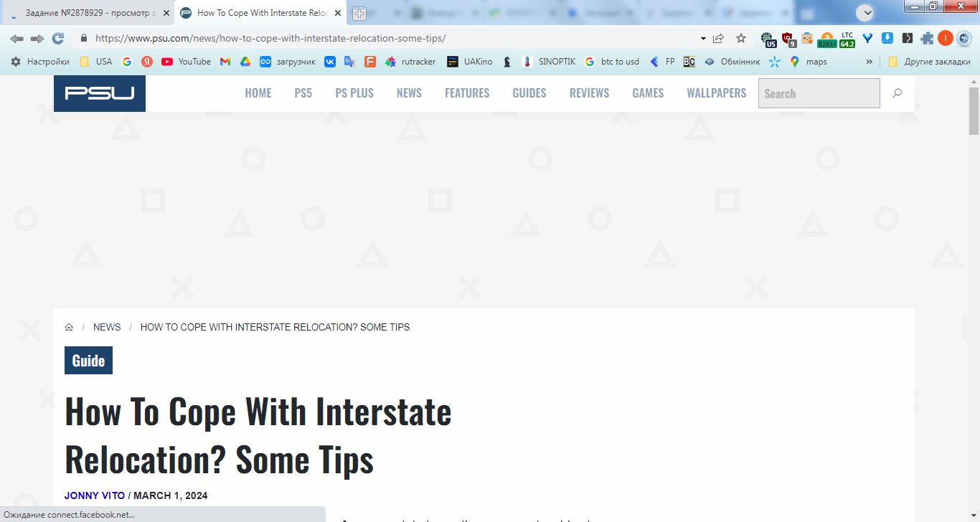980x522 pixels.
Task: Open the Google maps bookmark
Action: point(809,62)
